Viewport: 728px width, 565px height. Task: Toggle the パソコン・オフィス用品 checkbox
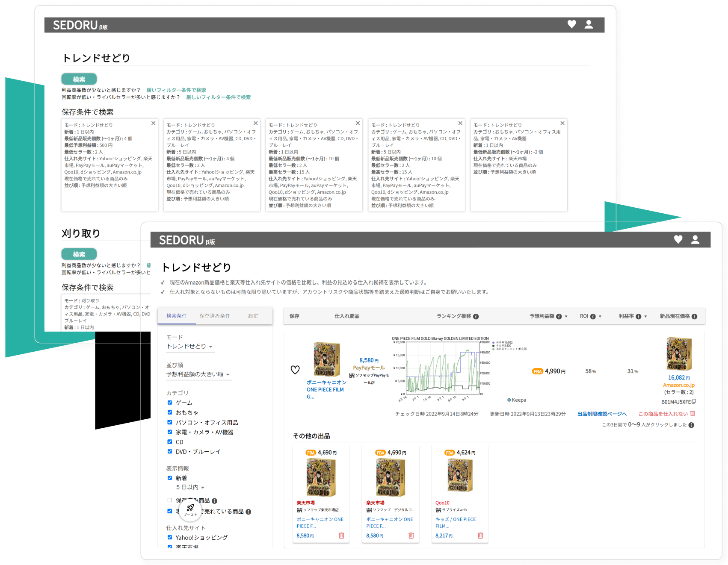point(170,422)
